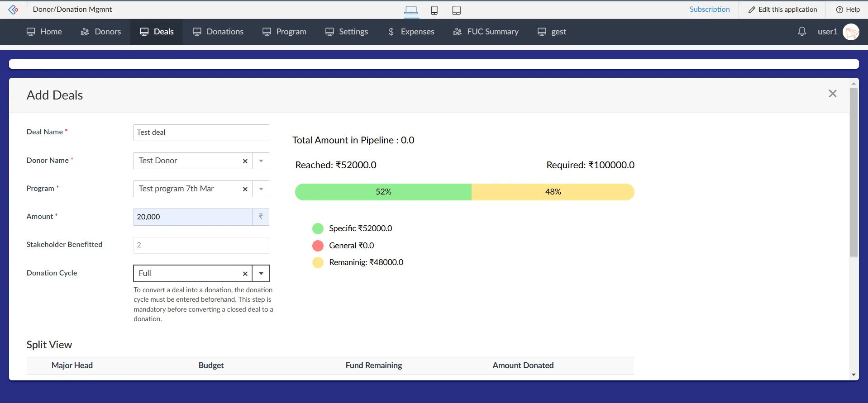Open the notifications bell
Screen dimensions: 868x403
[802, 31]
